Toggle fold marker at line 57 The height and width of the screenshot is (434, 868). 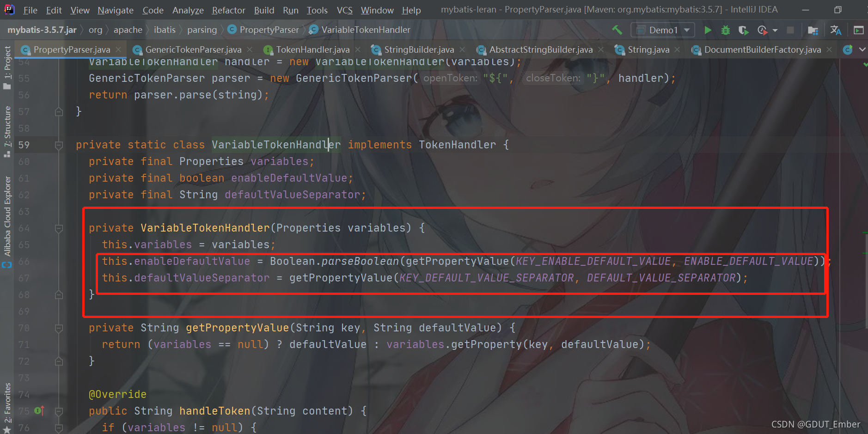(59, 112)
